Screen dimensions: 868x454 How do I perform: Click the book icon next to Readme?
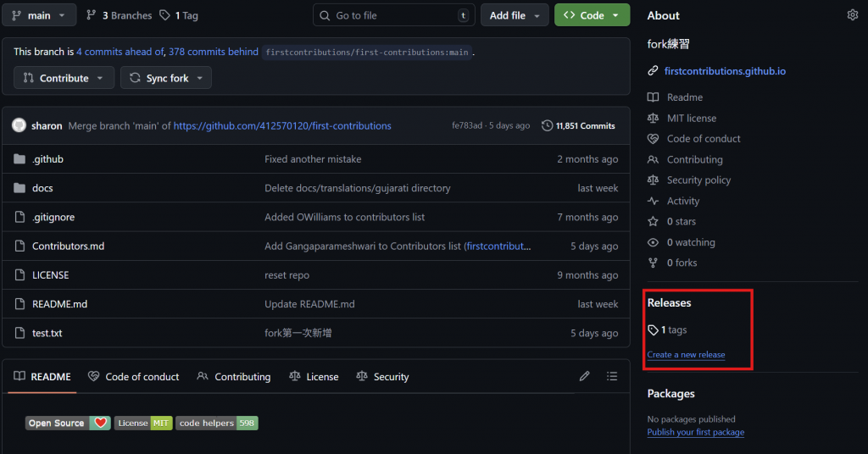point(654,97)
